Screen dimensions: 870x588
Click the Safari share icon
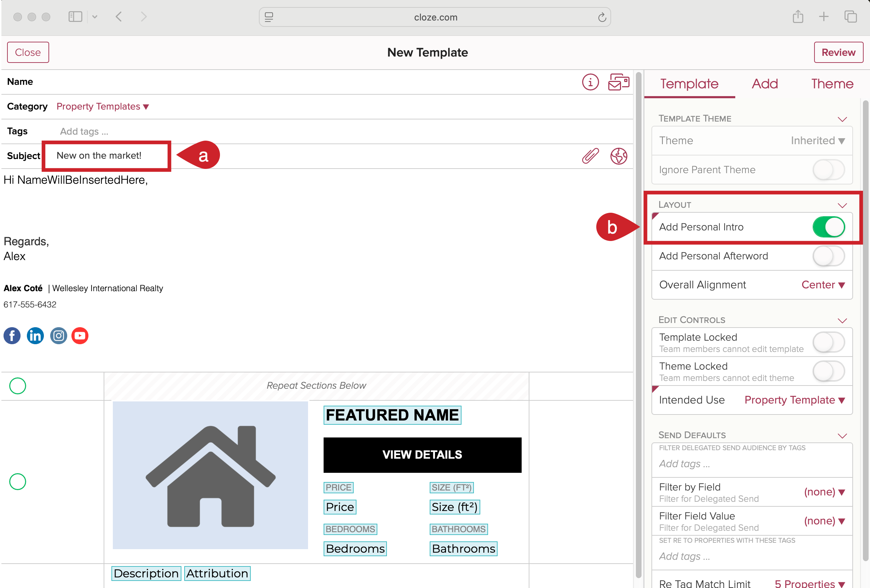tap(798, 17)
